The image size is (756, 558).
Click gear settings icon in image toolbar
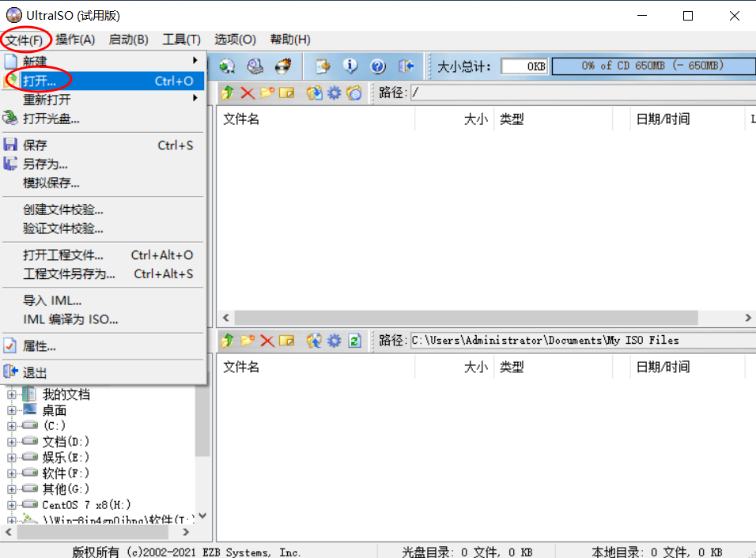click(335, 92)
